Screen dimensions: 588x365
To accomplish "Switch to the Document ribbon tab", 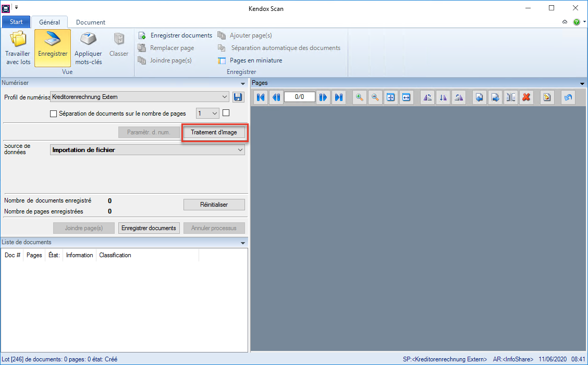I will [x=91, y=22].
